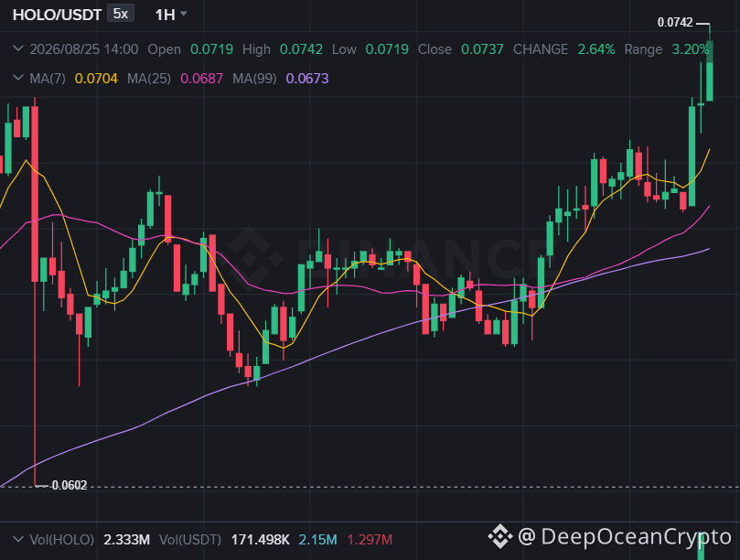Click the @ DeepOceanCrypto handle
This screenshot has width=740, height=560.
[x=625, y=537]
